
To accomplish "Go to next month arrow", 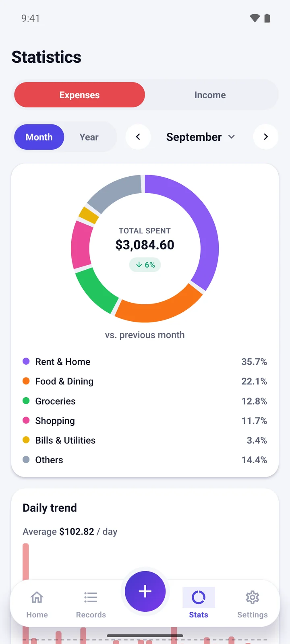I will pos(266,137).
